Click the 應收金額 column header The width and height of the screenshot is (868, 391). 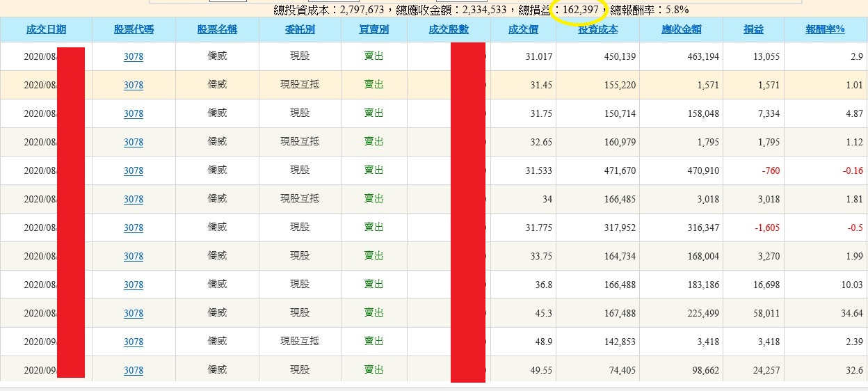[682, 30]
